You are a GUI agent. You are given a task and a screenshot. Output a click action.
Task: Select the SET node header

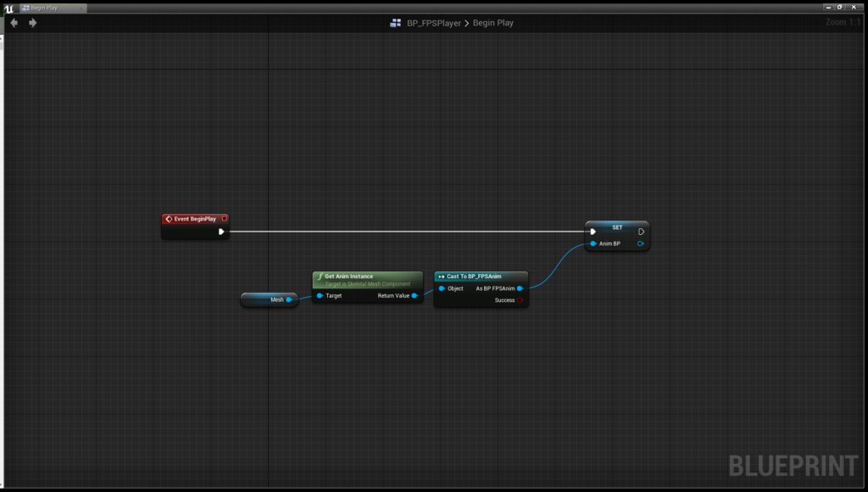click(x=617, y=227)
